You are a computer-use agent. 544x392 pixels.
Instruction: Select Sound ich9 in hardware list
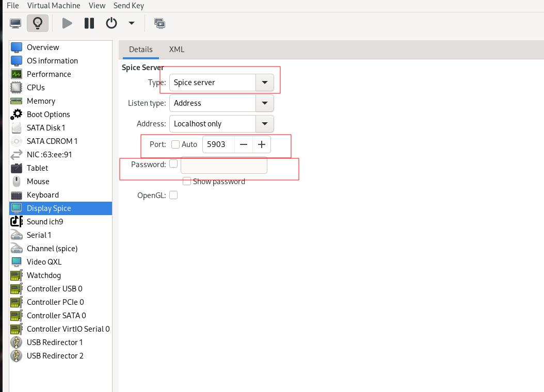click(x=45, y=222)
